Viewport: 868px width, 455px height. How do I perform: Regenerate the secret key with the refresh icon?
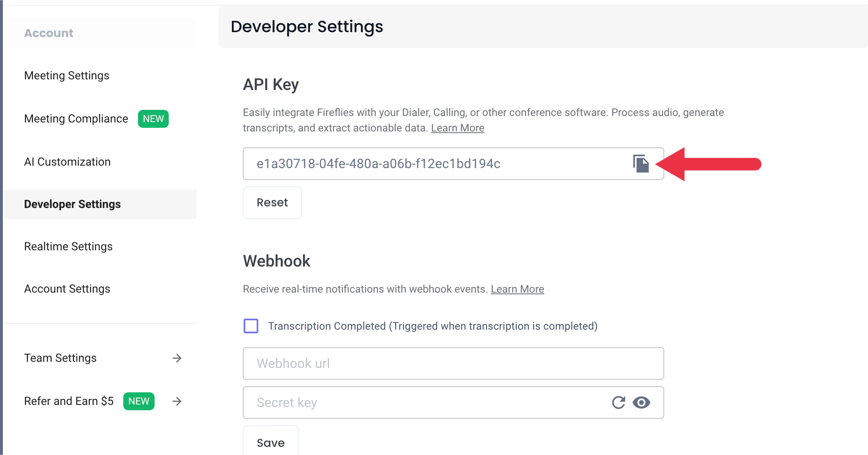click(x=619, y=402)
